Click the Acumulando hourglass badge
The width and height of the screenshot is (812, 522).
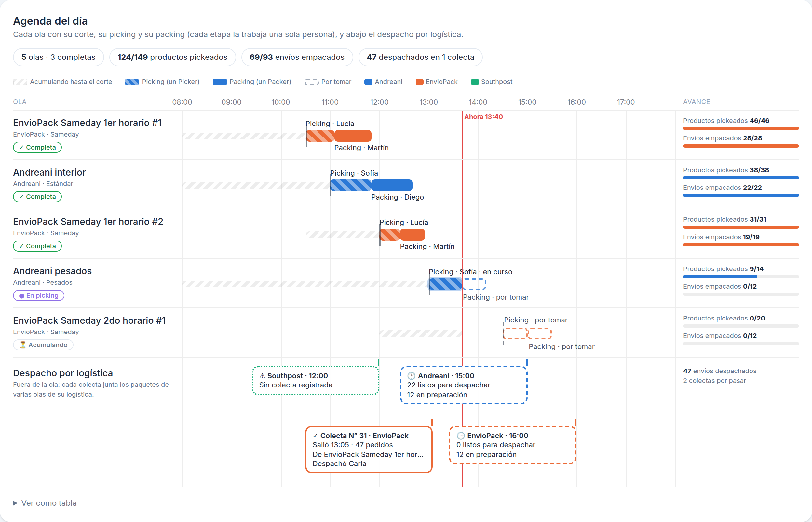click(43, 345)
